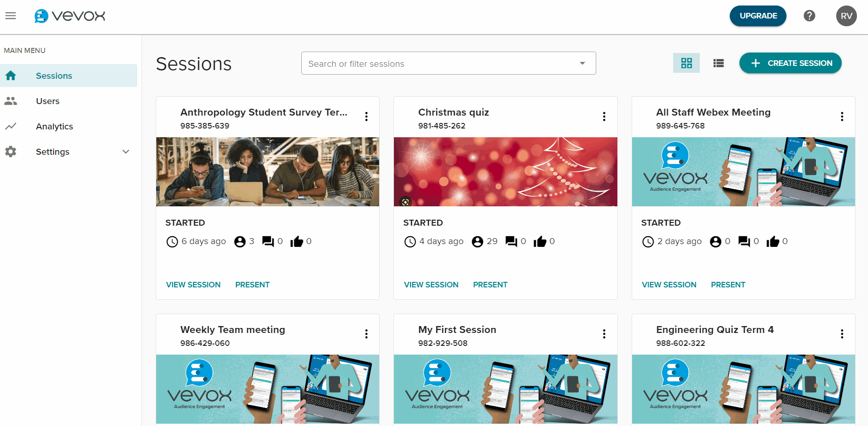Image resolution: width=868 pixels, height=426 pixels.
Task: Click messages icon on Anthropology session card
Action: pos(268,242)
